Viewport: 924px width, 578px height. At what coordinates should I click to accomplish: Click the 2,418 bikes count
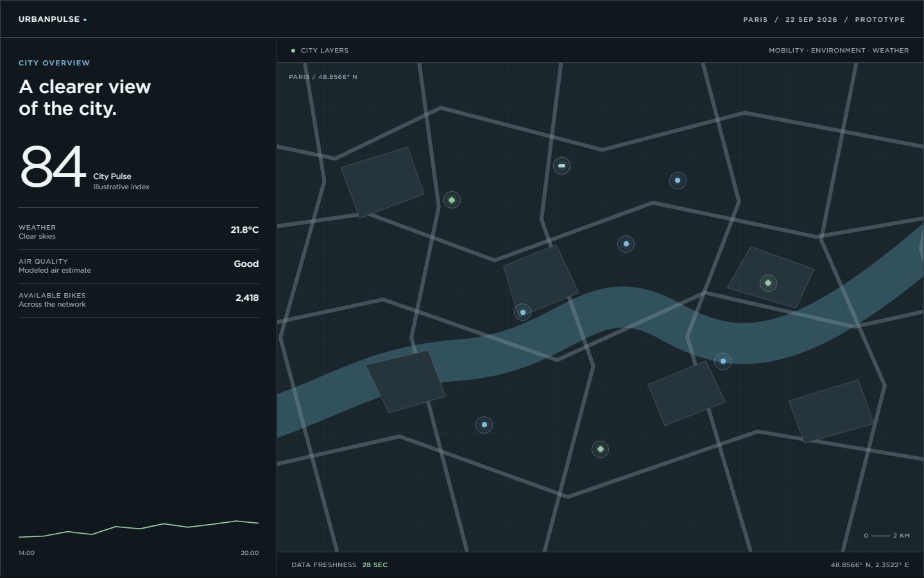point(247,298)
